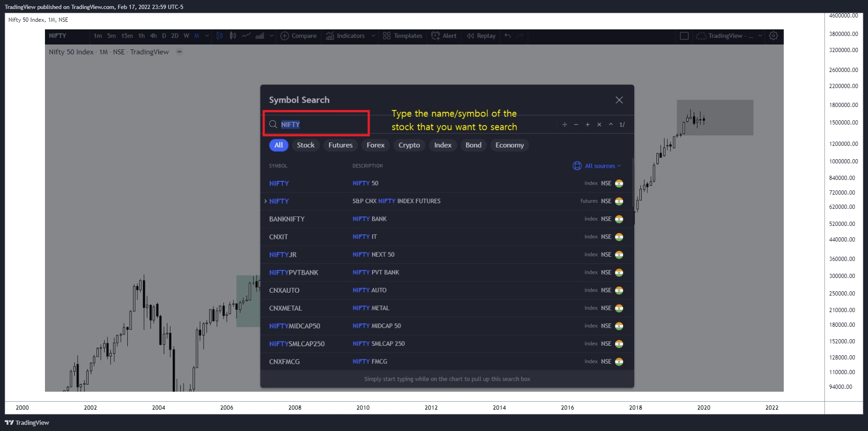Click the NIFTY 50 row India flag

[619, 183]
